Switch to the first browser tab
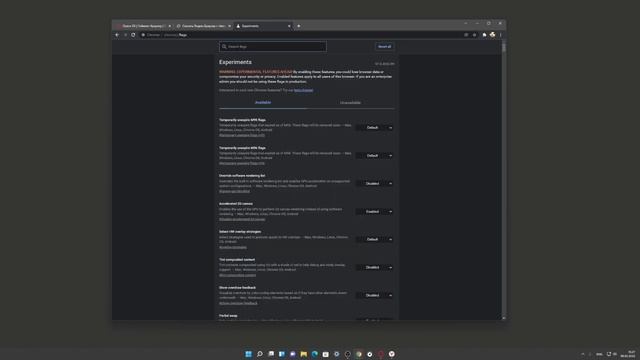 click(x=143, y=26)
